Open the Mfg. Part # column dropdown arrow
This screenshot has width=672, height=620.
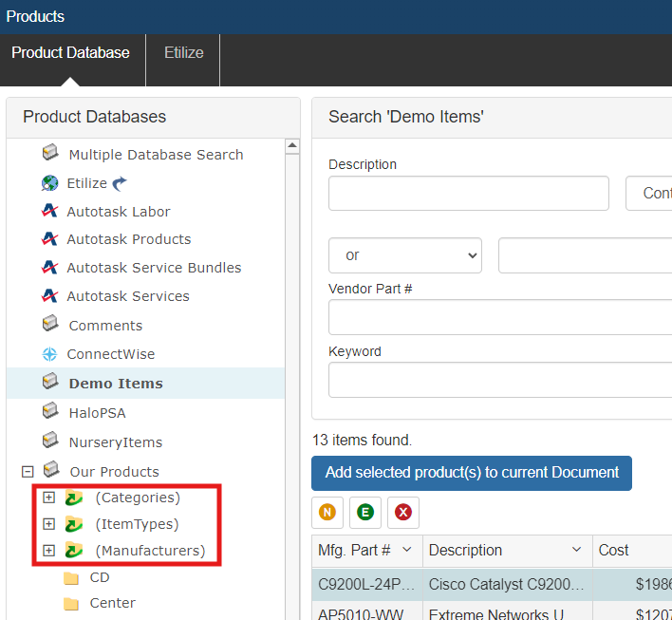(x=407, y=550)
